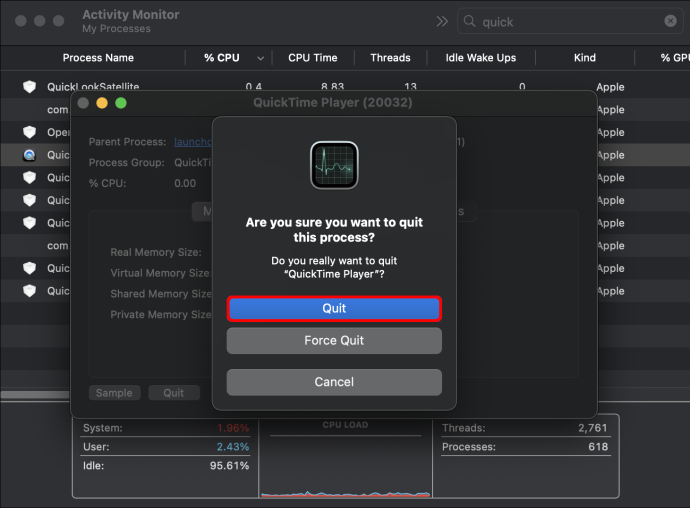Click the green zoom button of the QuickTime Player window
The height and width of the screenshot is (508, 690).
pyautogui.click(x=121, y=103)
